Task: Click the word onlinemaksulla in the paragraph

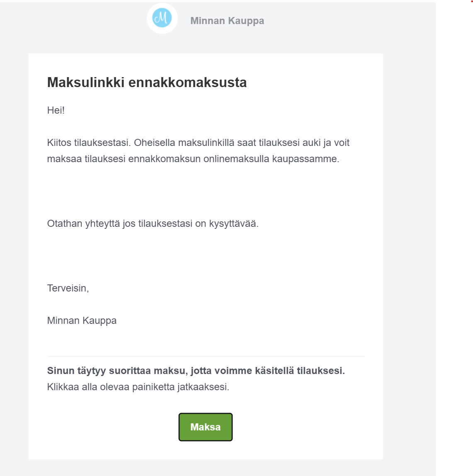Action: point(236,159)
